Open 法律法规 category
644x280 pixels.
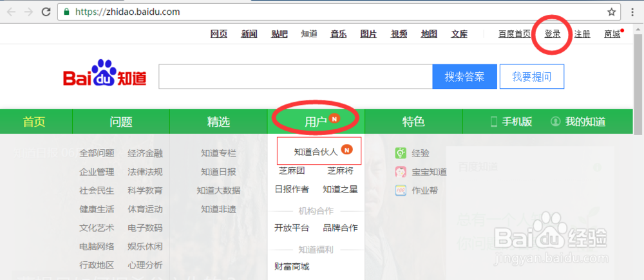[145, 172]
